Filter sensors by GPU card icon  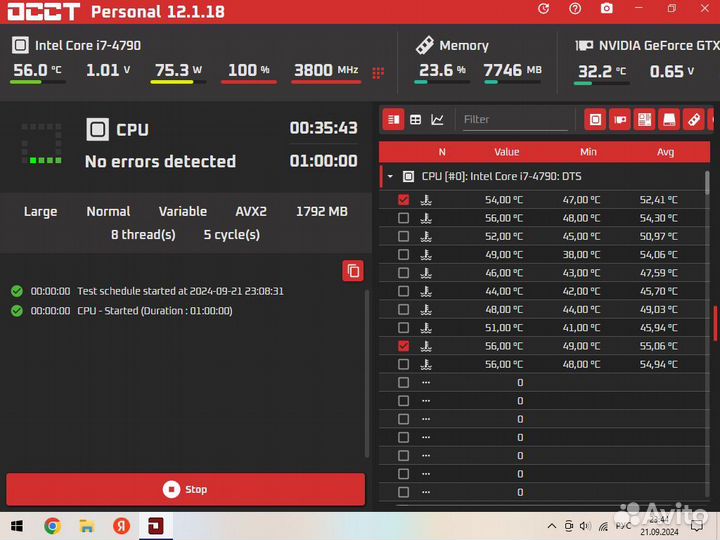tap(620, 120)
